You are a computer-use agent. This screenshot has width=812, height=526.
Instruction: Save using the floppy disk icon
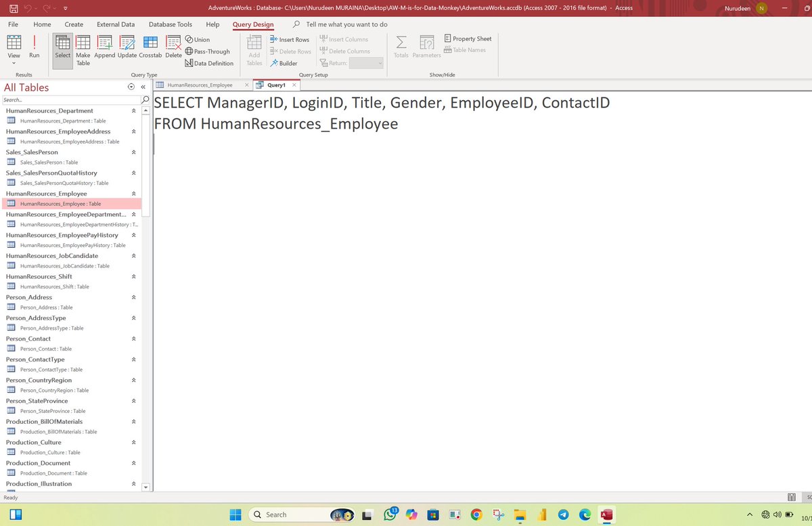[14, 8]
